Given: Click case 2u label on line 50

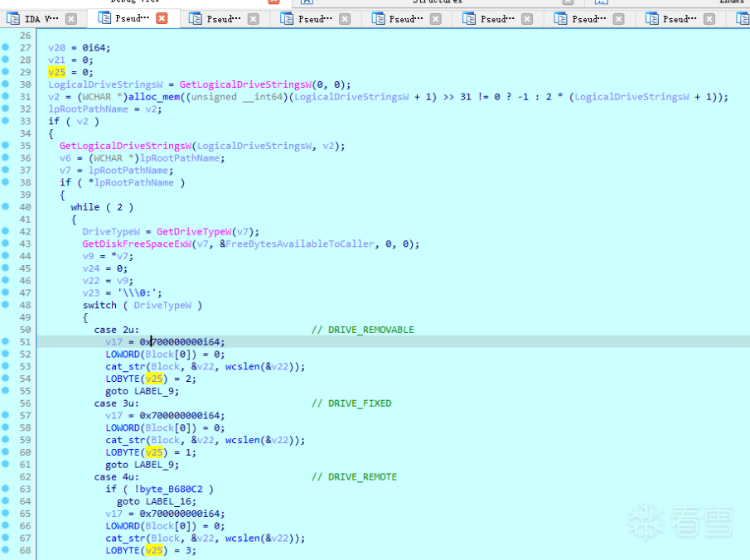Looking at the screenshot, I should (116, 330).
